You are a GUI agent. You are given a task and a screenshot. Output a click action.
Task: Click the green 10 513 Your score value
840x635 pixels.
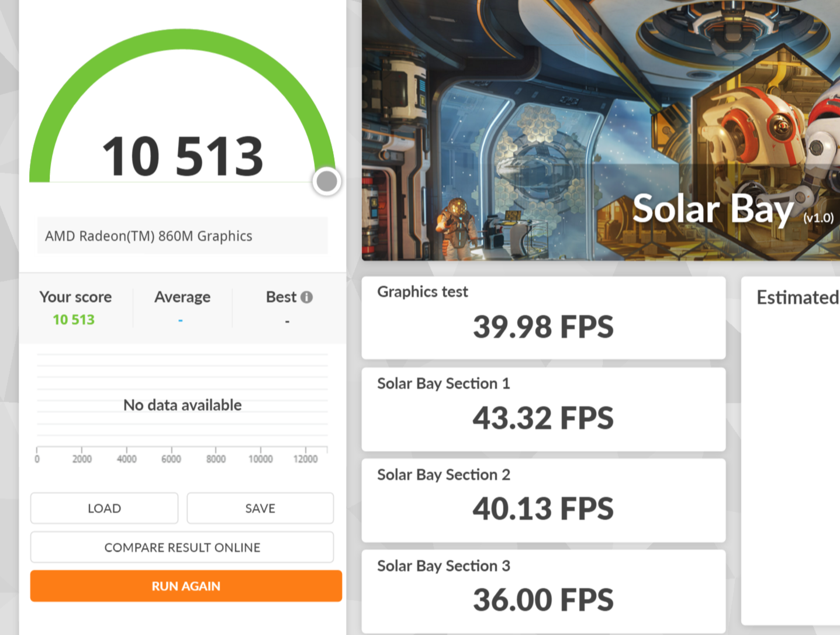click(74, 320)
